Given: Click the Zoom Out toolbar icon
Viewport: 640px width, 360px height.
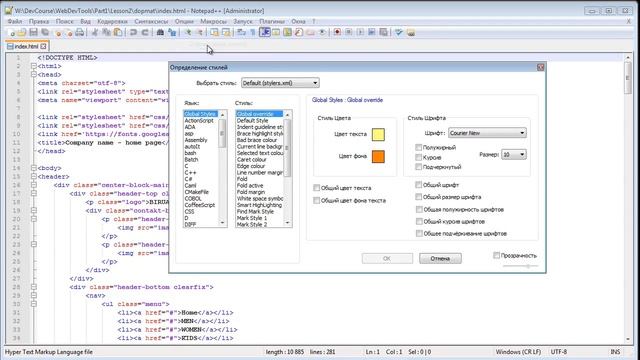Looking at the screenshot, I should (x=199, y=33).
